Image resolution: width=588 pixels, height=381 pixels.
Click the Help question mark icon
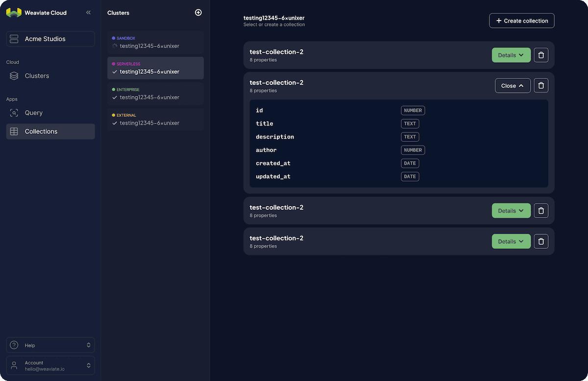pyautogui.click(x=13, y=345)
